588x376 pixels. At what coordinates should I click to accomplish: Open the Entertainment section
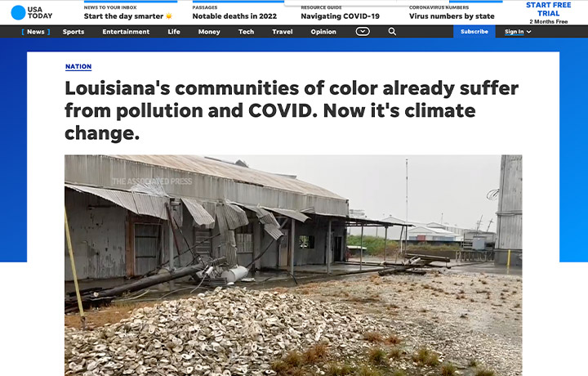pos(126,32)
